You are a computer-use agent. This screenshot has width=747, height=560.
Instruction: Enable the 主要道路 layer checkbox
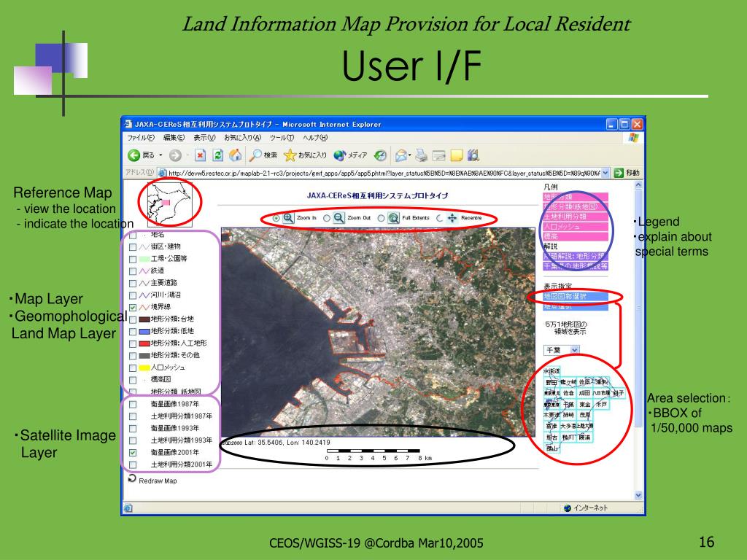pos(133,284)
